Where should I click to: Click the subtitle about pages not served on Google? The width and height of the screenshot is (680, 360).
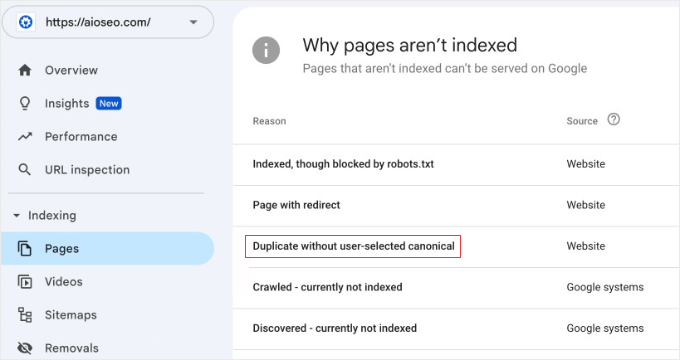click(x=445, y=69)
